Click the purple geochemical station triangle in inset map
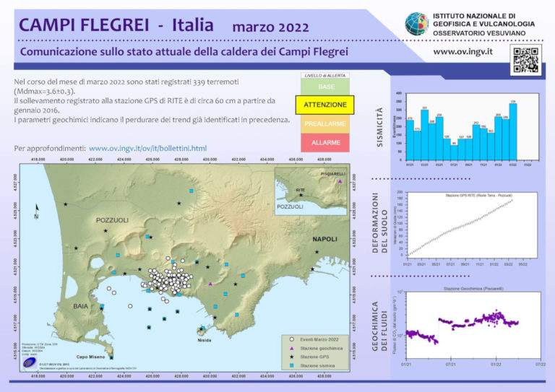Viewport: 555px width, 392px height. tap(340, 182)
